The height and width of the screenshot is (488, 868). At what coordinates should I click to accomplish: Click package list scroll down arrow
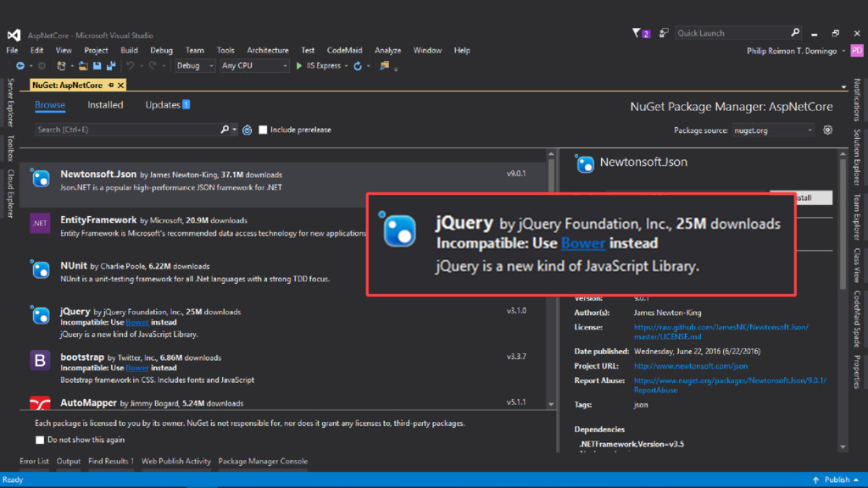(551, 404)
